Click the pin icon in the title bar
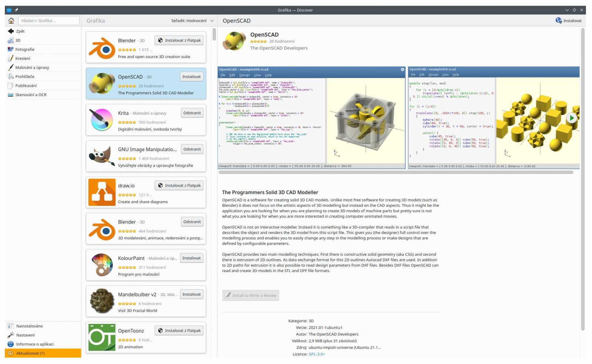592x364 pixels. 16,10
